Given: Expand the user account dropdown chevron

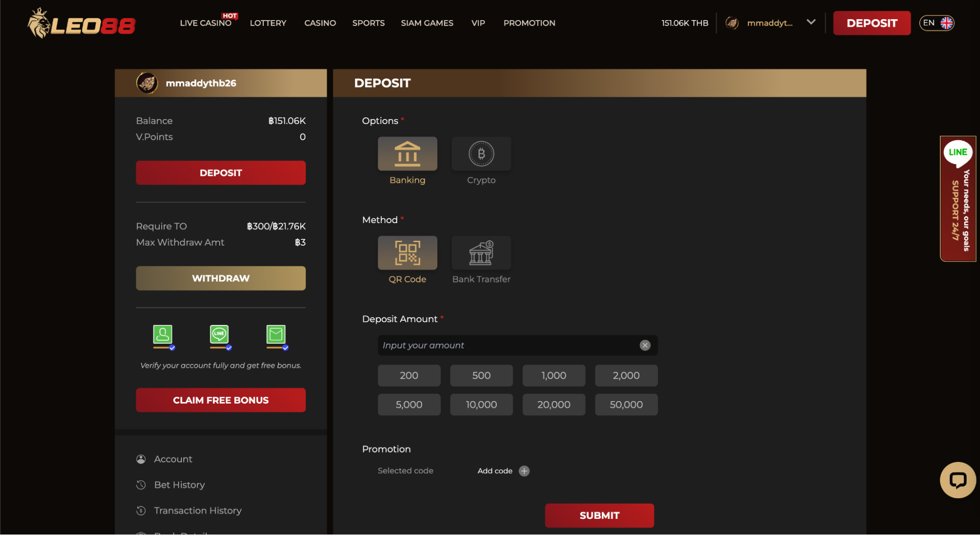Looking at the screenshot, I should 811,22.
